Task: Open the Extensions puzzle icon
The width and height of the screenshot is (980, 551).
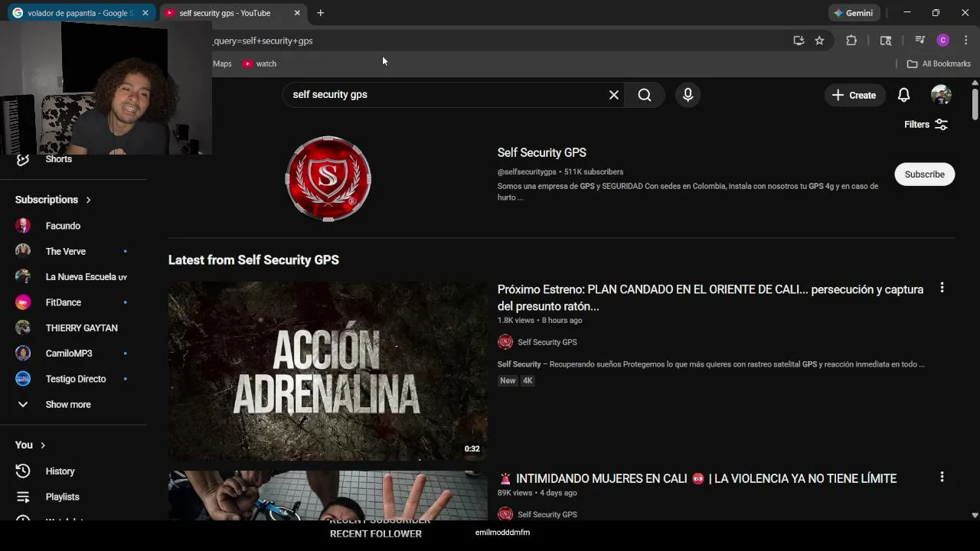Action: click(851, 41)
